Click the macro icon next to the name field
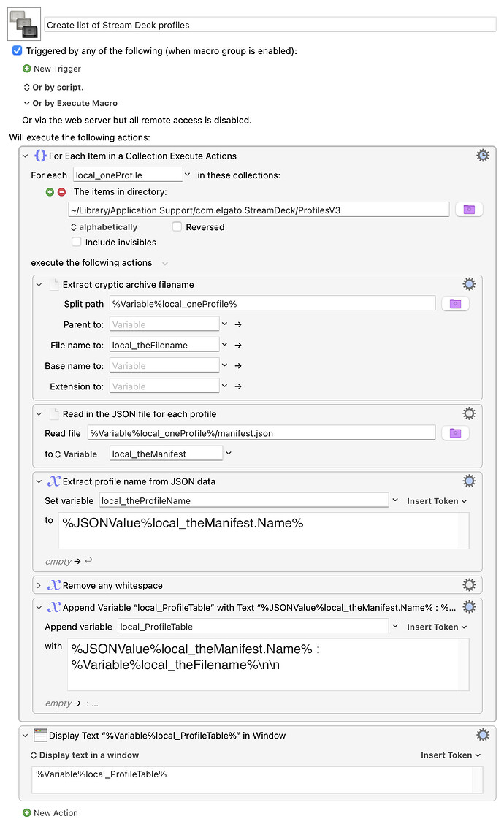Image resolution: width=504 pixels, height=824 pixels. click(24, 24)
